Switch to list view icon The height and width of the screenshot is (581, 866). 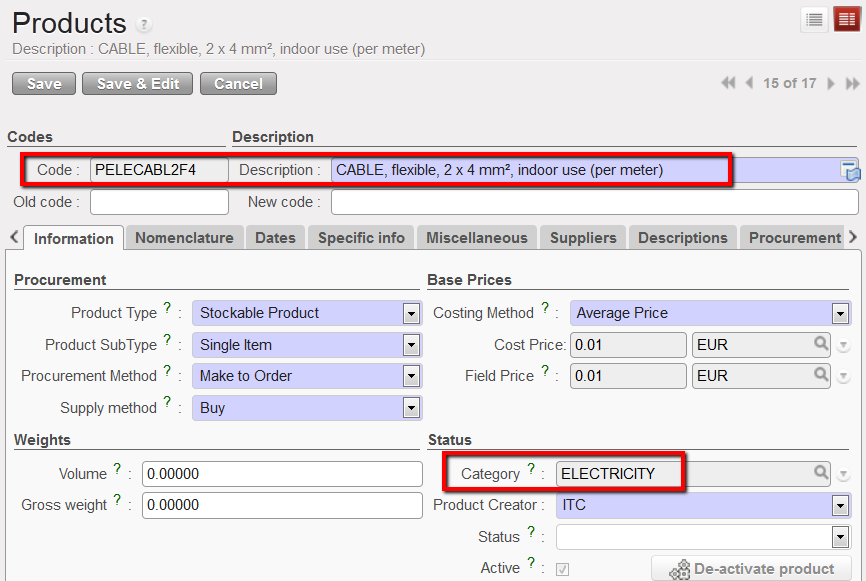tap(815, 19)
